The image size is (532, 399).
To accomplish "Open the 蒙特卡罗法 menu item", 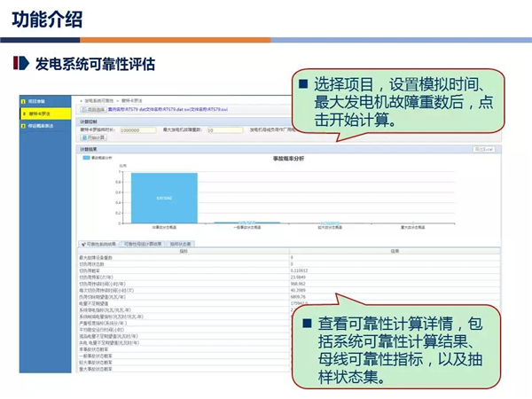I will pos(41,114).
